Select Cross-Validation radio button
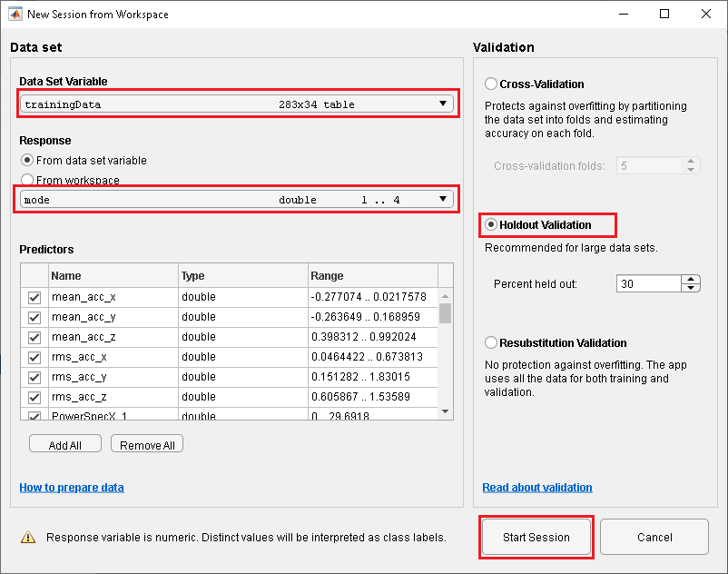This screenshot has width=728, height=574. [491, 84]
